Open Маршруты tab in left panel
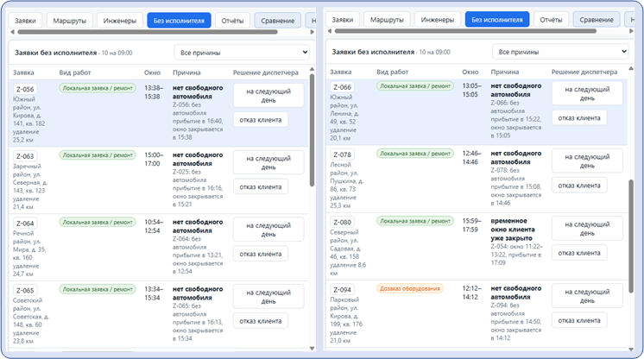The image size is (644, 359). 69,21
